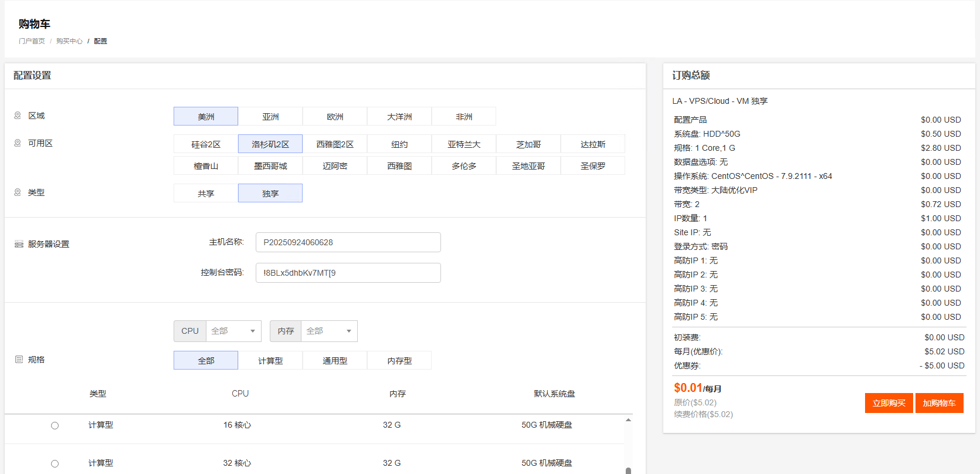Switch region to 亚洲

click(270, 116)
